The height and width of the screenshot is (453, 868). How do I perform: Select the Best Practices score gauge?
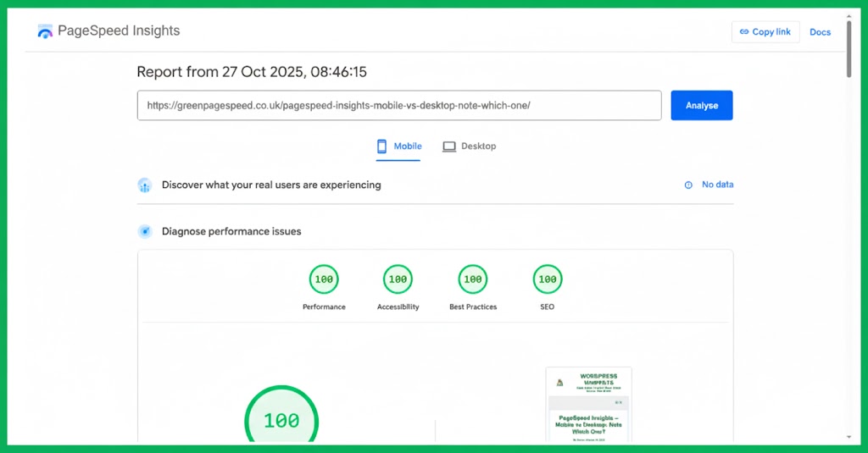473,279
